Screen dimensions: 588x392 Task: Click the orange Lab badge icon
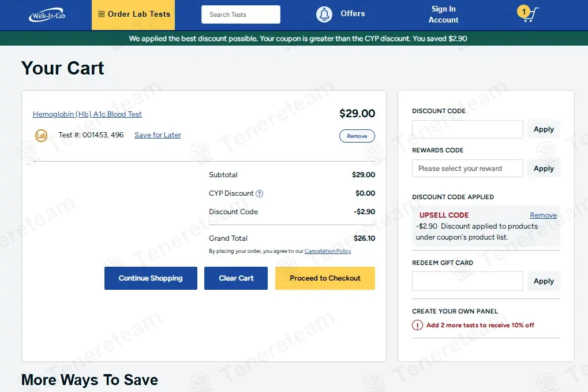pyautogui.click(x=41, y=136)
